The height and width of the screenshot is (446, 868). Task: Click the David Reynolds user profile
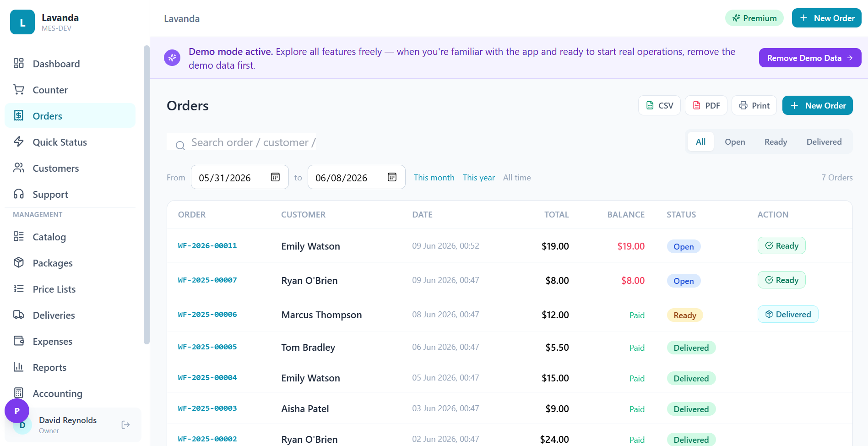73,425
